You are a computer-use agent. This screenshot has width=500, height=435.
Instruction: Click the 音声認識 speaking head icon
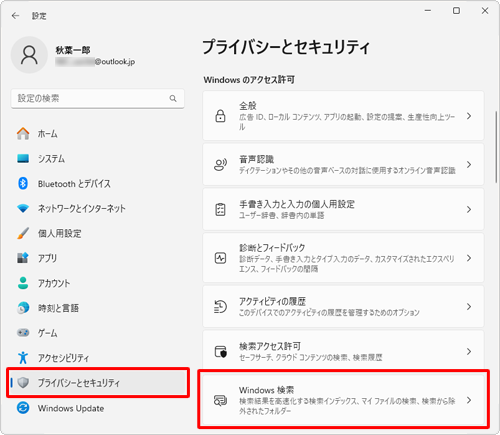coord(220,164)
